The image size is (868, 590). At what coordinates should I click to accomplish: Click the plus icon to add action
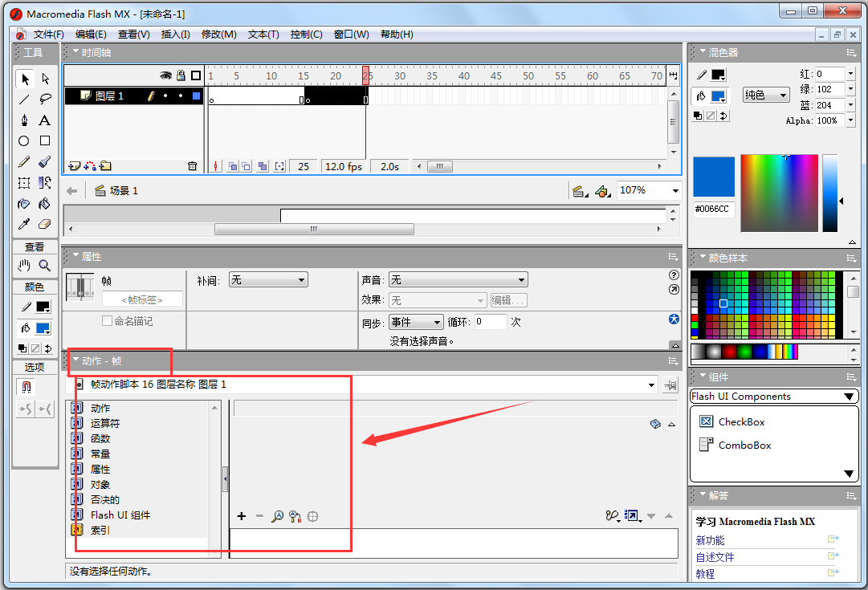pyautogui.click(x=241, y=516)
